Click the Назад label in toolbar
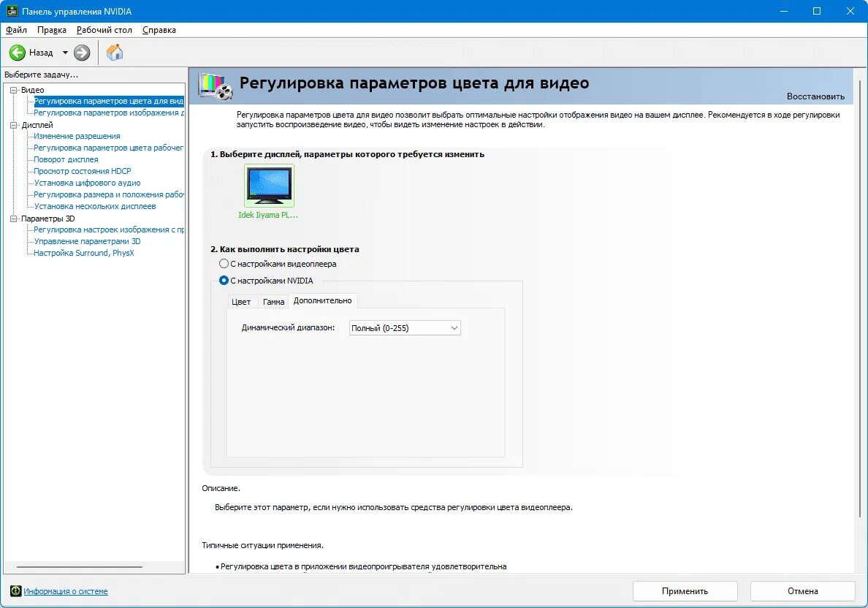This screenshot has width=868, height=608. point(41,53)
